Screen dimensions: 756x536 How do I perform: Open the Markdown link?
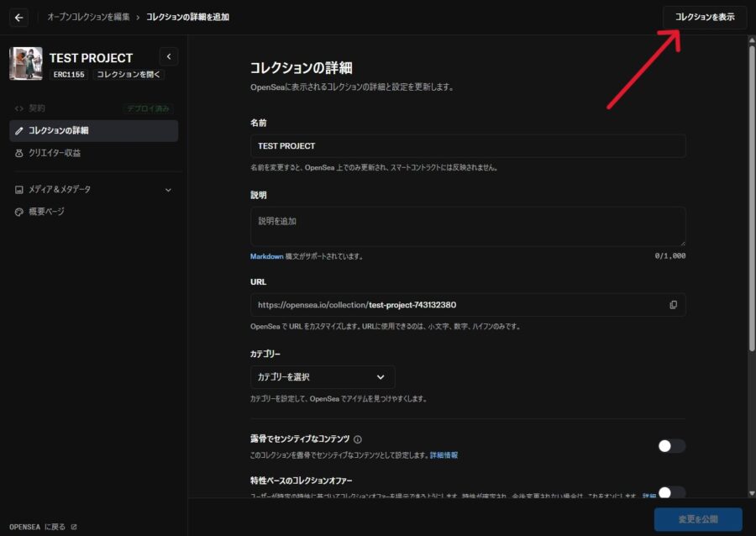(x=266, y=256)
